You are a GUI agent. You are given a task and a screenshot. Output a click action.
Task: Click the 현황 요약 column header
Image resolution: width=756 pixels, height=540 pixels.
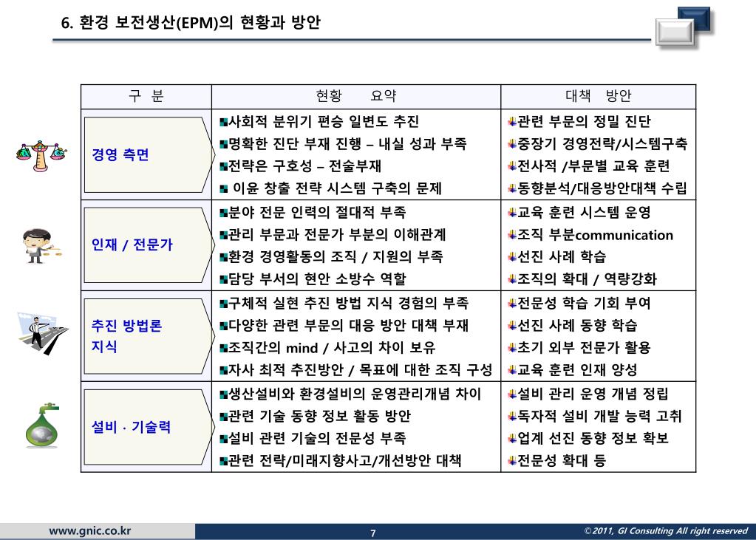tap(355, 96)
